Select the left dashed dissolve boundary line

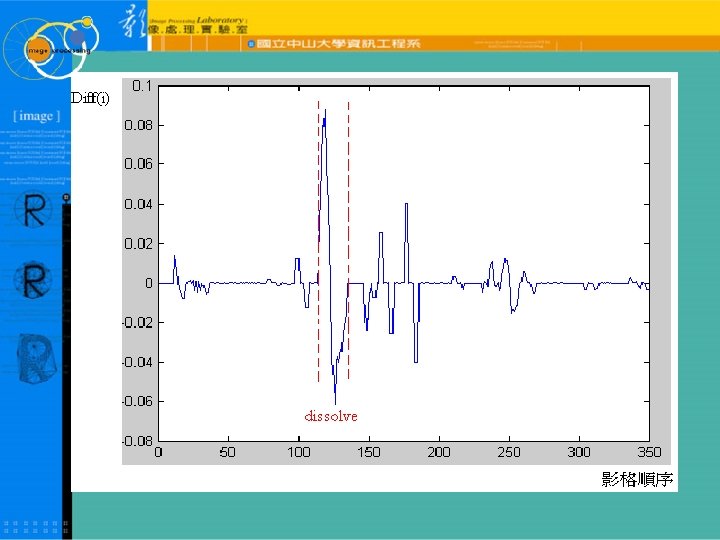point(318,241)
